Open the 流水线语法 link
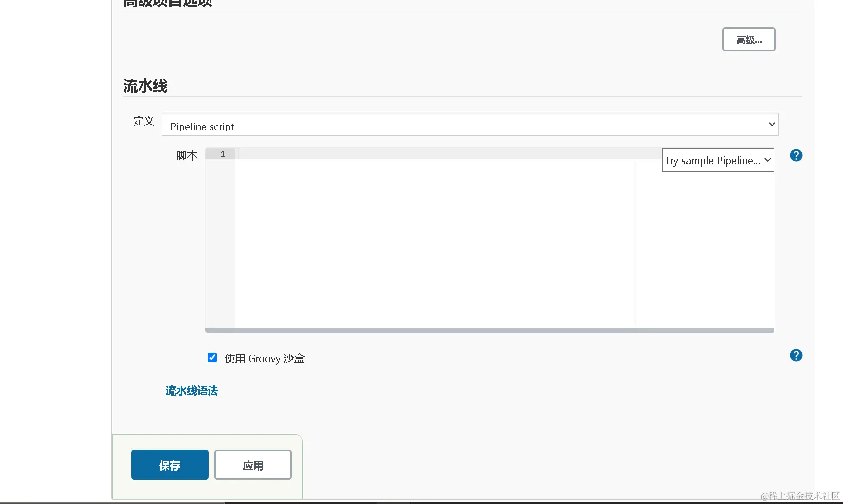843x504 pixels. [192, 391]
